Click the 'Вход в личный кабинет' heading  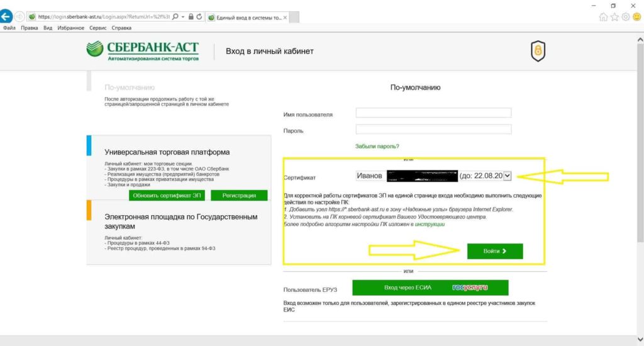click(269, 52)
